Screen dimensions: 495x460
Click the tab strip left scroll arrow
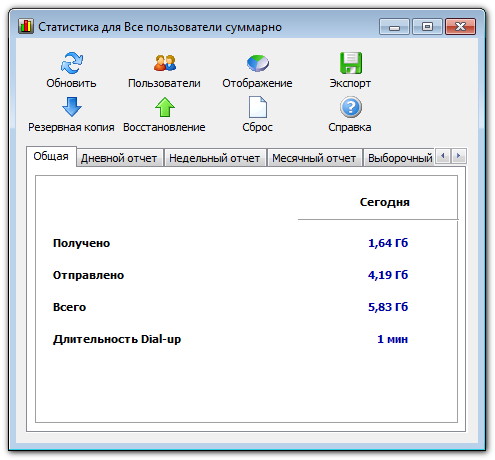pos(443,156)
